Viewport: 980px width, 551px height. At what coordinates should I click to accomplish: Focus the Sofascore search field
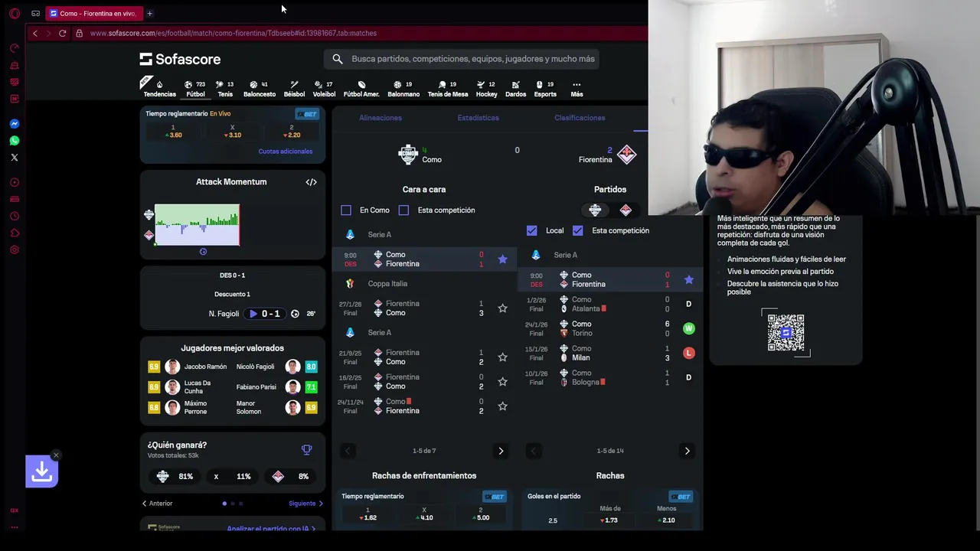[x=462, y=59]
